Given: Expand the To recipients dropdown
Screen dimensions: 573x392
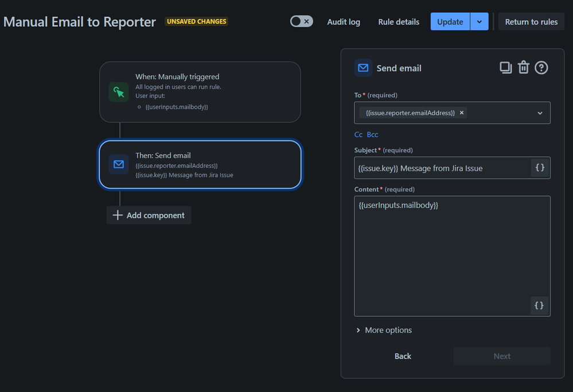Looking at the screenshot, I should coord(539,113).
